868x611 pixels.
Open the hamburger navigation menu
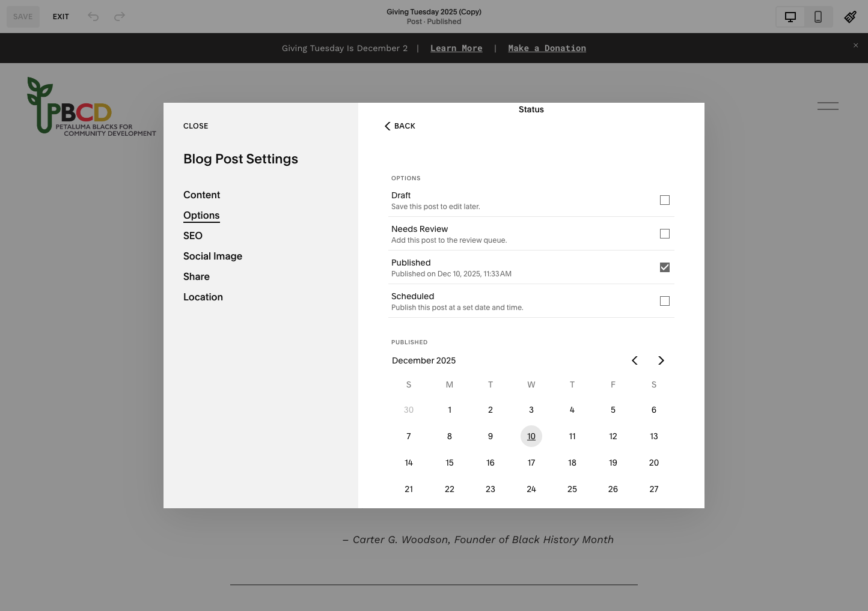[828, 106]
